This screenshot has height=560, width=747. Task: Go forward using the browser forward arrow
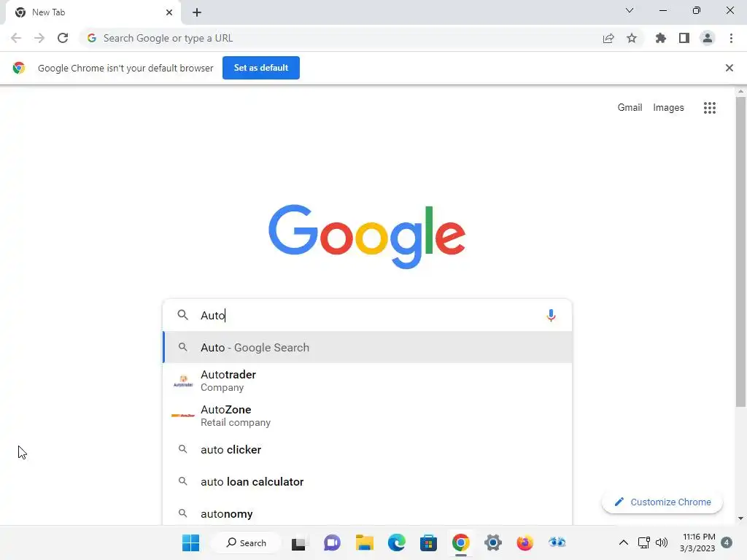(x=39, y=38)
